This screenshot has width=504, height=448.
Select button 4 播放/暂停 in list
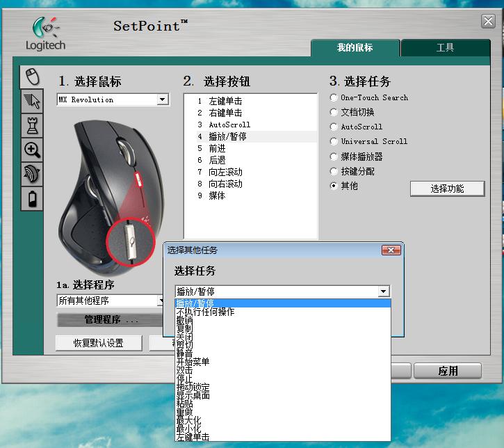pyautogui.click(x=257, y=136)
